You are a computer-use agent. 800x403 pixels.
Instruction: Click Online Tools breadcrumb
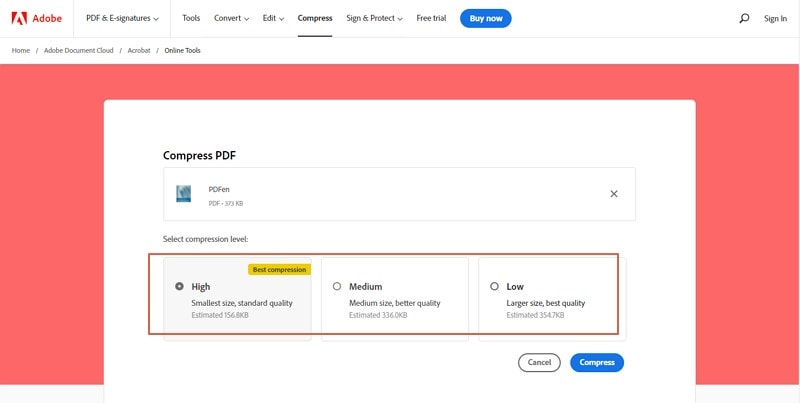pyautogui.click(x=183, y=51)
